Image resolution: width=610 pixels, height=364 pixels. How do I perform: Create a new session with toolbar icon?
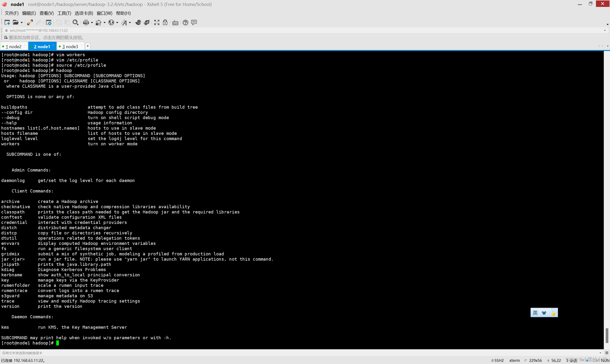coord(7,23)
